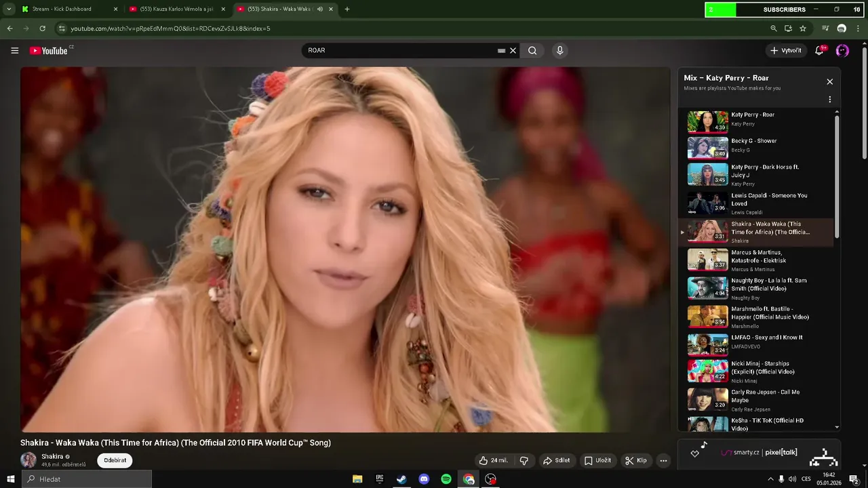The image size is (868, 488).
Task: Show hidden system tray icons chevron
Action: tap(770, 479)
